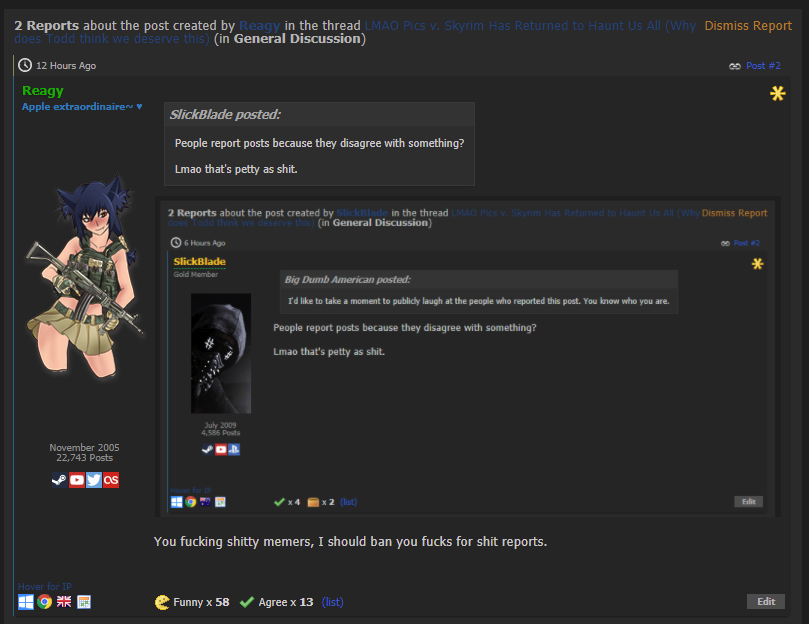809x624 pixels.
Task: Click the Funny rating icon
Action: tap(162, 602)
